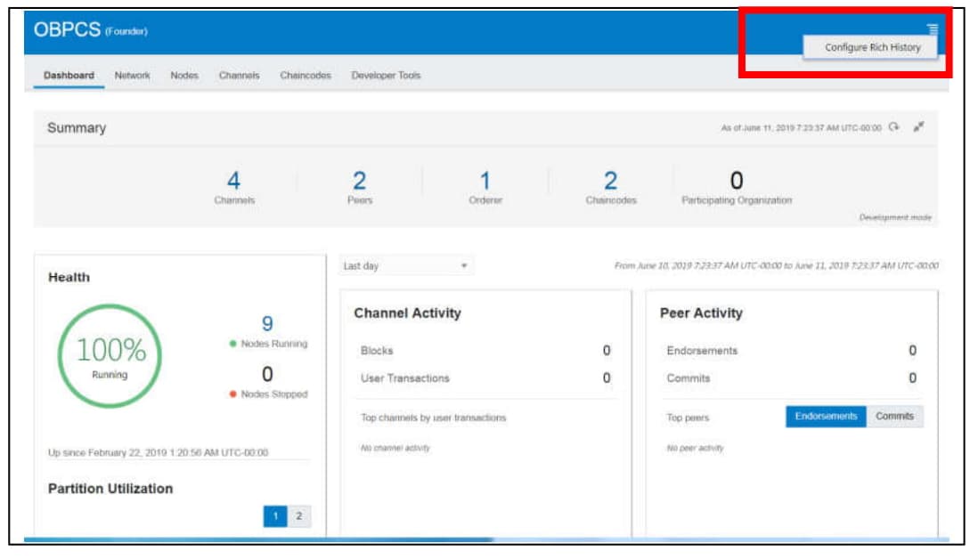Open the hamburger menu icon in header
Image resolution: width=978 pixels, height=560 pixels.
tap(932, 28)
